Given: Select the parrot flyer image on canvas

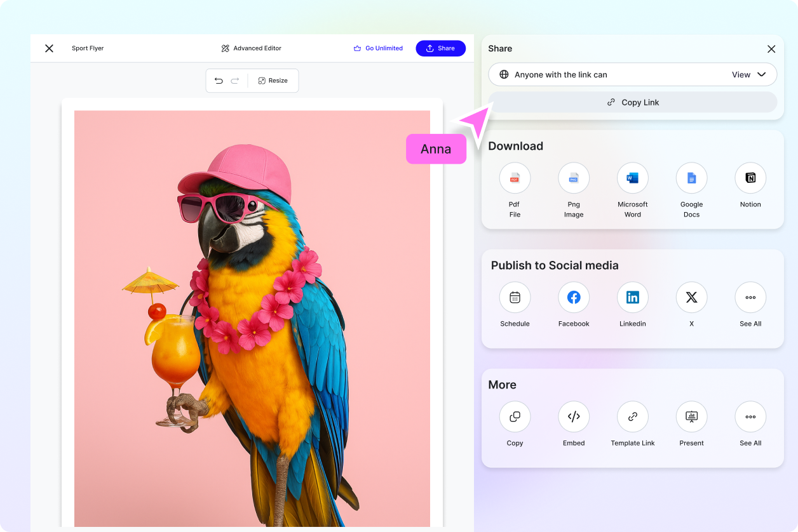Looking at the screenshot, I should pos(252,319).
